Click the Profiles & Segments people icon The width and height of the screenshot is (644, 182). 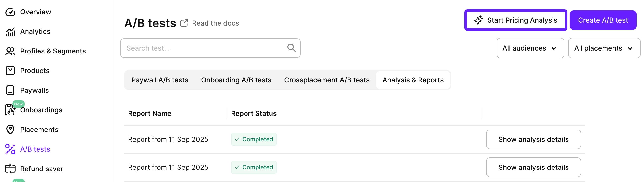(10, 51)
